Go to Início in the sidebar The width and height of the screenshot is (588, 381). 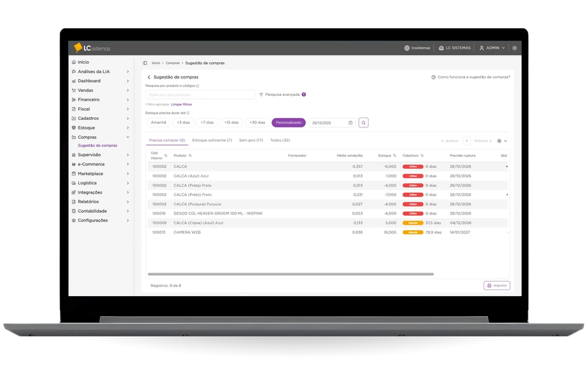click(x=83, y=62)
